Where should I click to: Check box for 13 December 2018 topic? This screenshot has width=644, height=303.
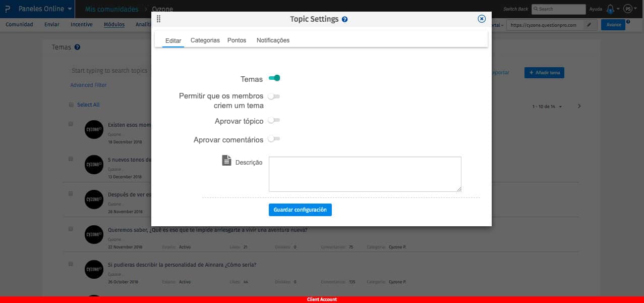click(71, 159)
